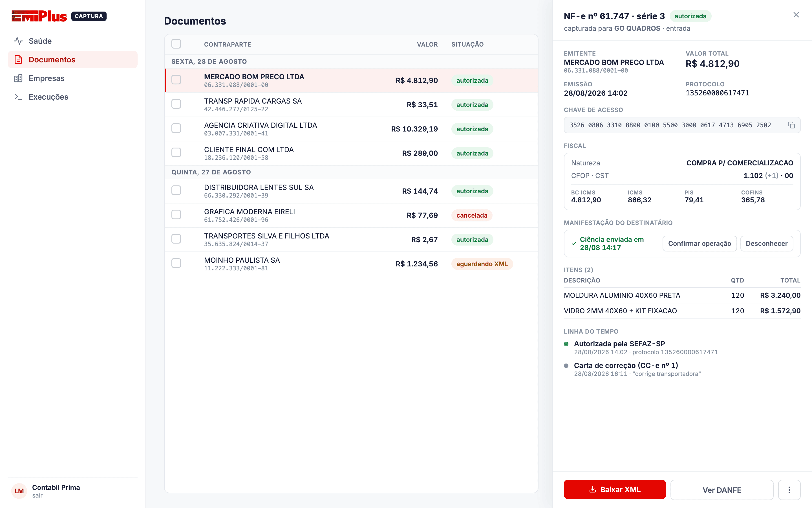Viewport: 812px width, 508px height.
Task: Click the VALOR column header
Action: pos(427,44)
